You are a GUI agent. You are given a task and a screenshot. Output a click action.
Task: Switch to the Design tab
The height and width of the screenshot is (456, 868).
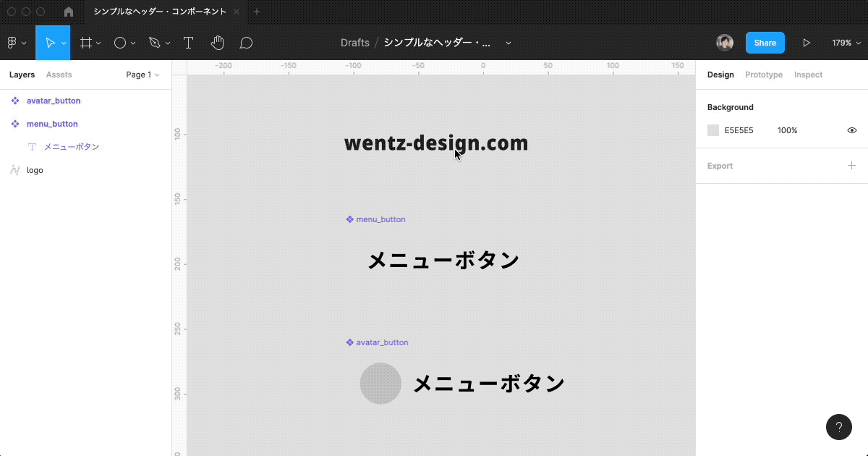point(720,75)
